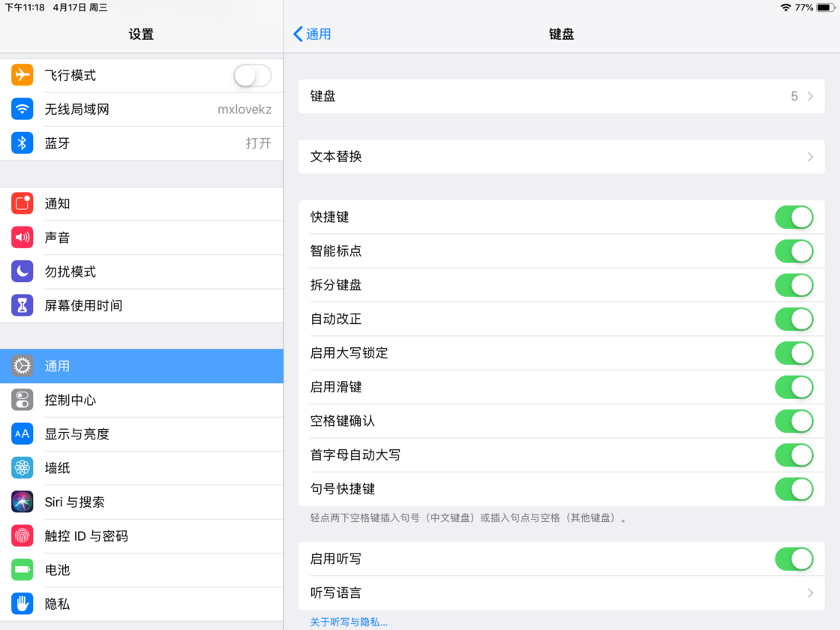Tap the 77% battery percentage text
This screenshot has width=840, height=630.
[x=803, y=7]
